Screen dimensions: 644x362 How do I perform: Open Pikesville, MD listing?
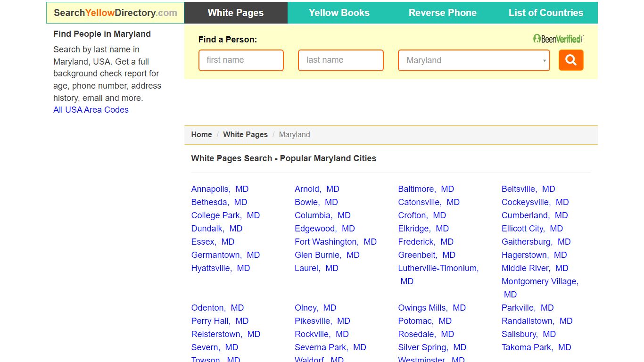tap(322, 321)
